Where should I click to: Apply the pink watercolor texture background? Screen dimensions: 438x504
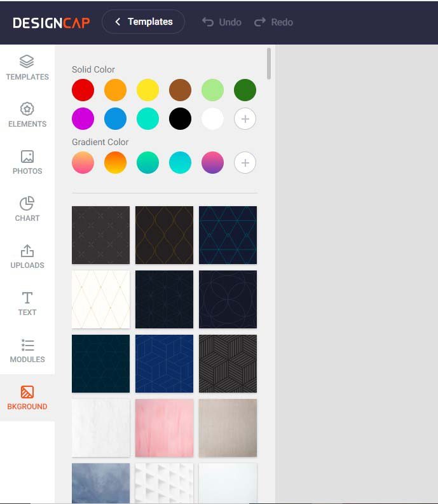coord(165,428)
